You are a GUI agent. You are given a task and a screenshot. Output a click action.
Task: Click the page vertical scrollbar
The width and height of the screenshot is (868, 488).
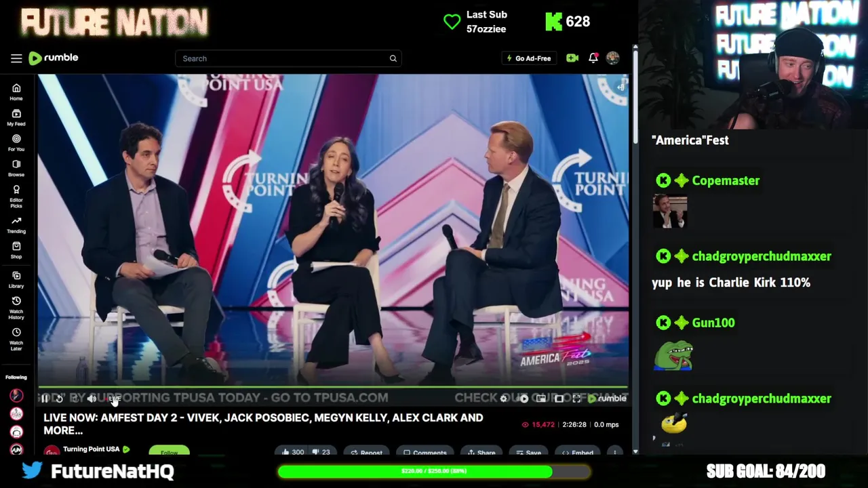(x=635, y=96)
